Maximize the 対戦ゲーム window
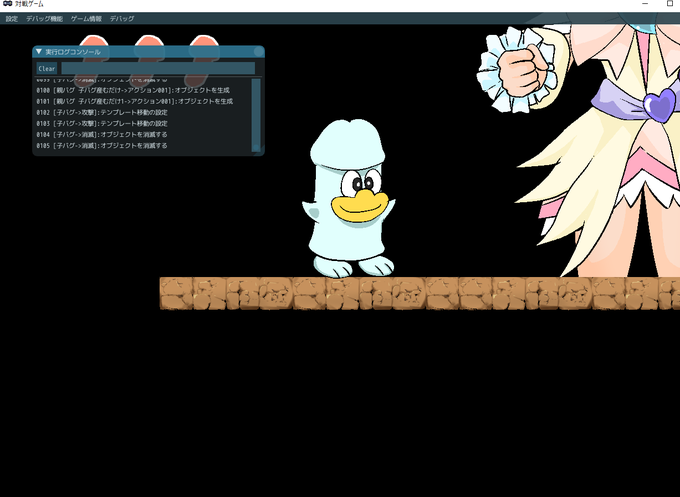 670,4
